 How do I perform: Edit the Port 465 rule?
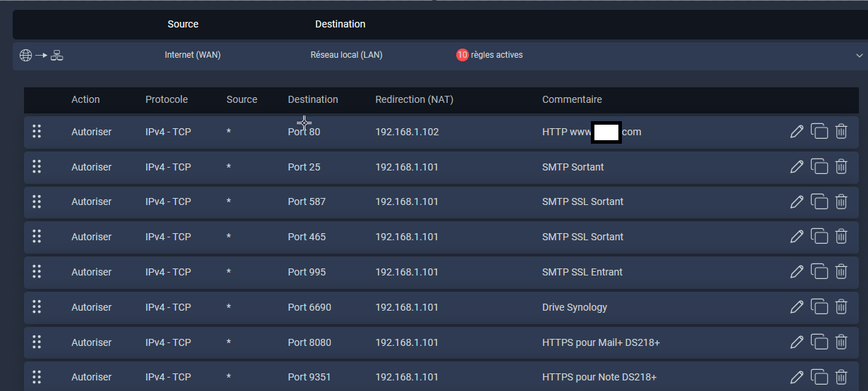[x=797, y=237]
